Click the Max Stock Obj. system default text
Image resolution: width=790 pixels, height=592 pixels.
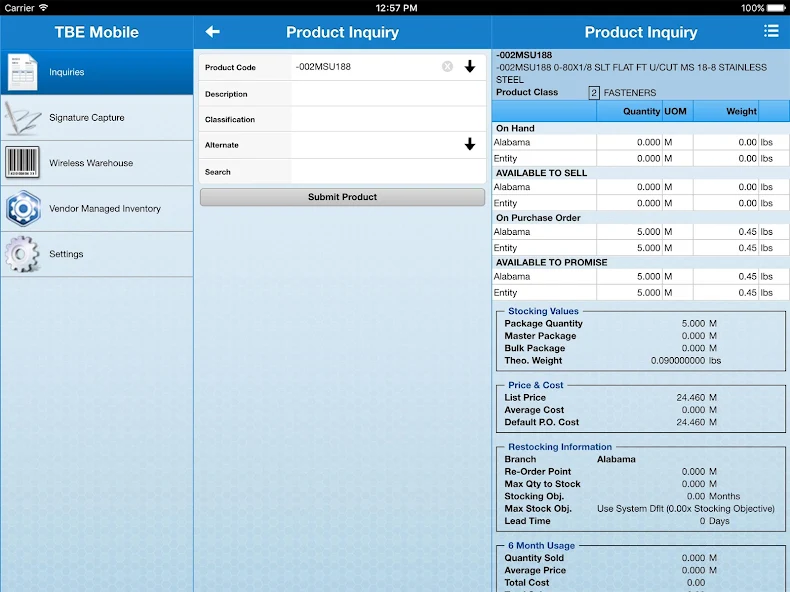point(686,509)
